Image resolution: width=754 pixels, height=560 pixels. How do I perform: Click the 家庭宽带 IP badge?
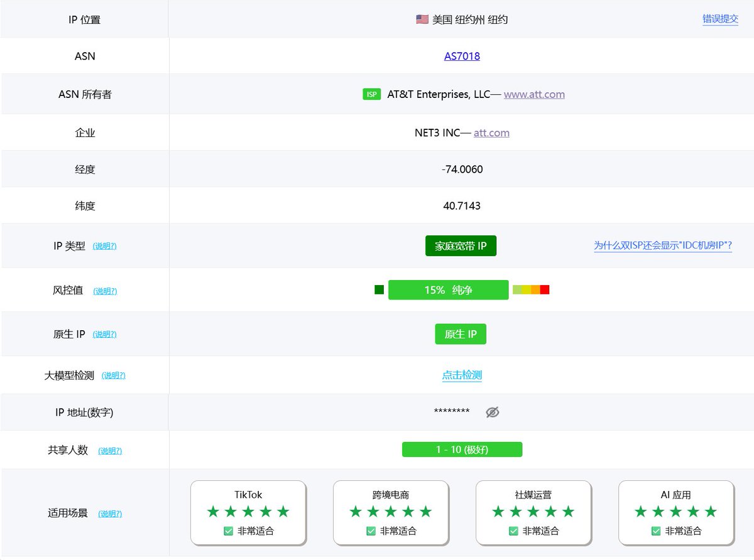click(x=461, y=245)
